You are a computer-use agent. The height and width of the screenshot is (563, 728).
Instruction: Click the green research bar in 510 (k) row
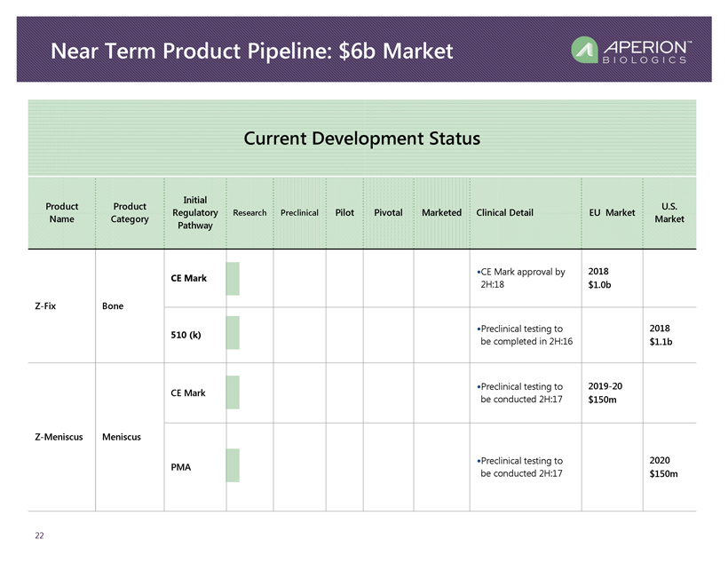pyautogui.click(x=233, y=333)
